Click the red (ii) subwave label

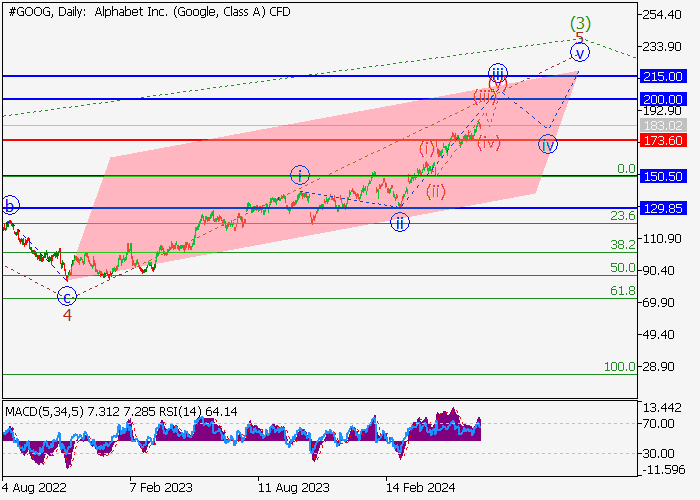coord(436,192)
